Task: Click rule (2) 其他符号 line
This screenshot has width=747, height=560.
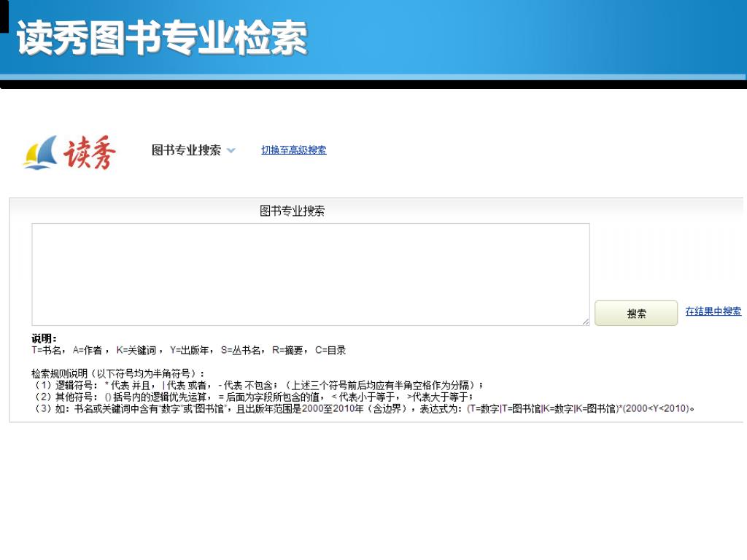Action: pyautogui.click(x=252, y=397)
